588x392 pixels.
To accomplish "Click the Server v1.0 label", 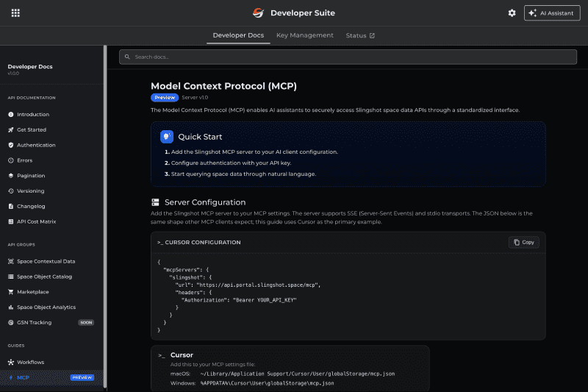I will pyautogui.click(x=195, y=98).
